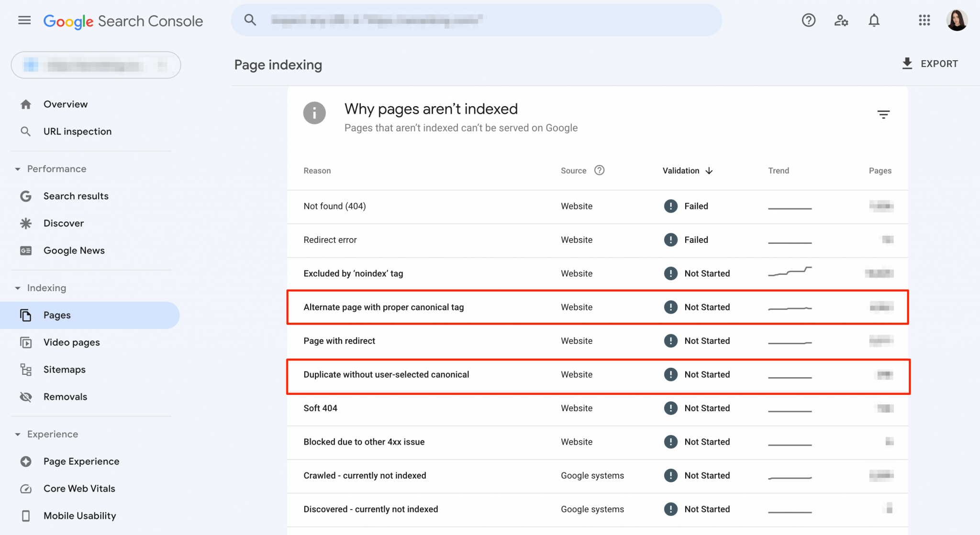Open the 'Not found (404)' reason details
Image resolution: width=980 pixels, height=535 pixels.
coord(334,206)
